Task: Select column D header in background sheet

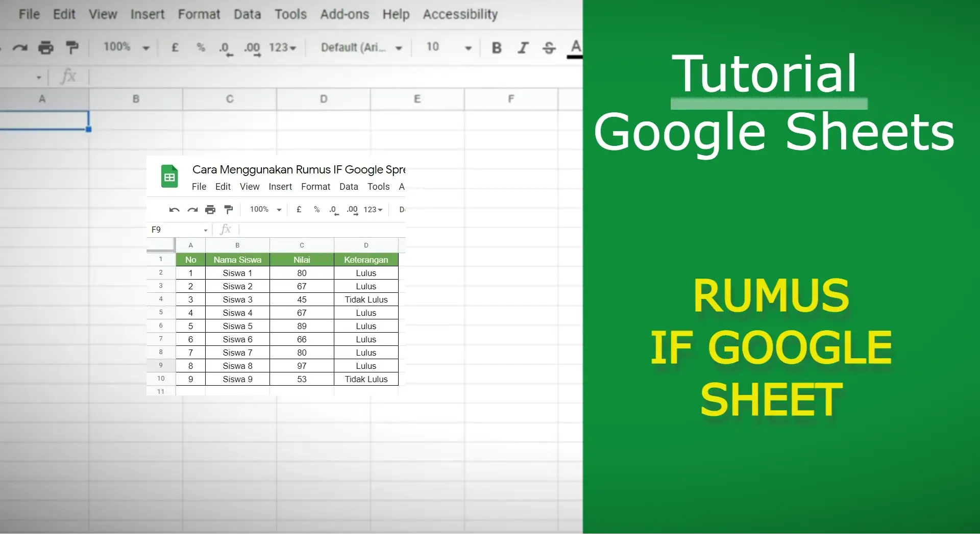Action: tap(324, 99)
